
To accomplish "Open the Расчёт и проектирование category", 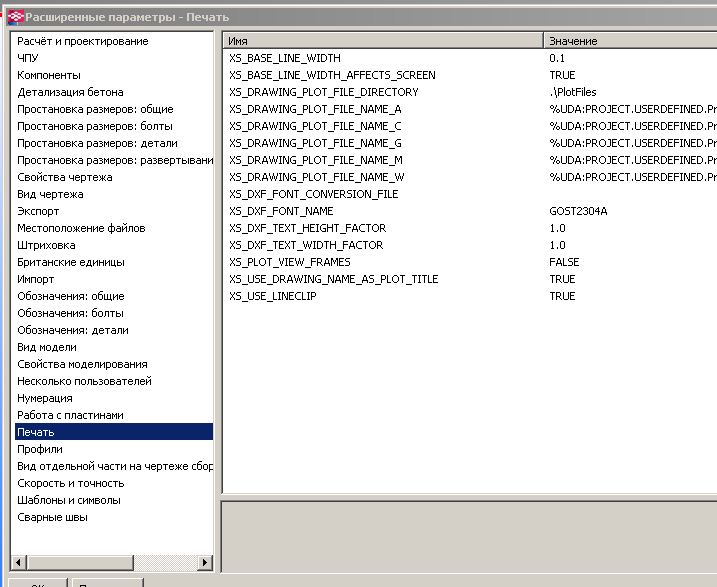I will [x=82, y=41].
